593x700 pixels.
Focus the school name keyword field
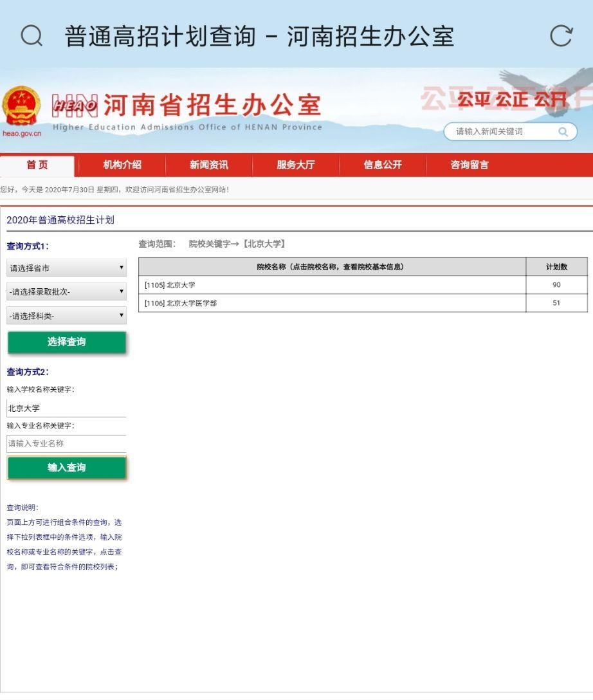tap(66, 408)
